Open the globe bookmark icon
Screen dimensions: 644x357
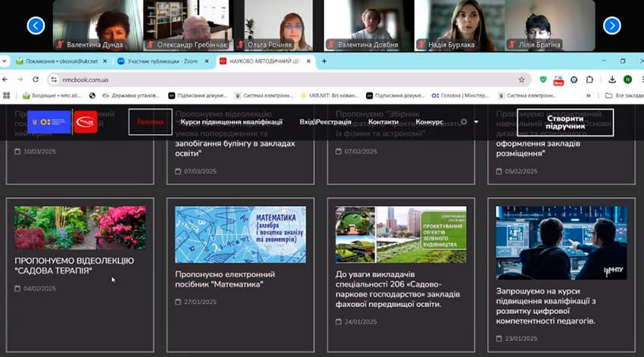(92, 96)
